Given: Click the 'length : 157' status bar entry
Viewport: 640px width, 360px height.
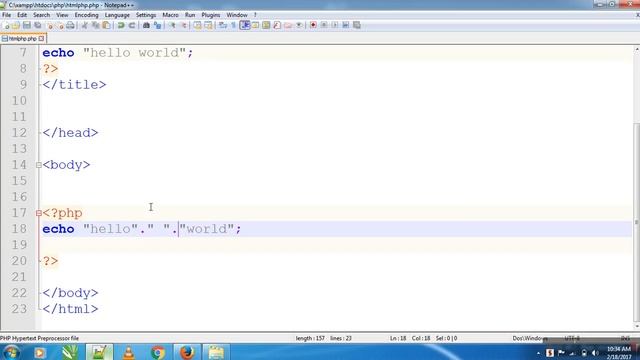Looking at the screenshot, I should pyautogui.click(x=310, y=338).
